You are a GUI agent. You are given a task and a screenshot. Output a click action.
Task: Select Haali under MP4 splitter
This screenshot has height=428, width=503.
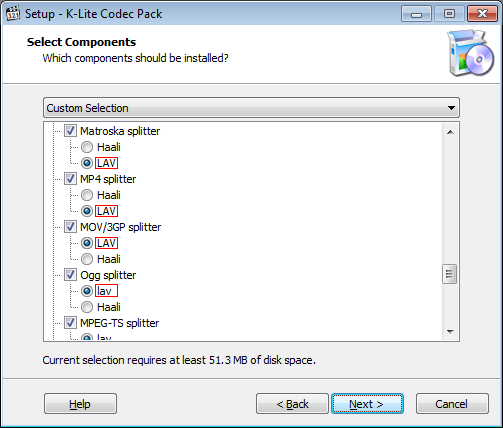[x=87, y=195]
